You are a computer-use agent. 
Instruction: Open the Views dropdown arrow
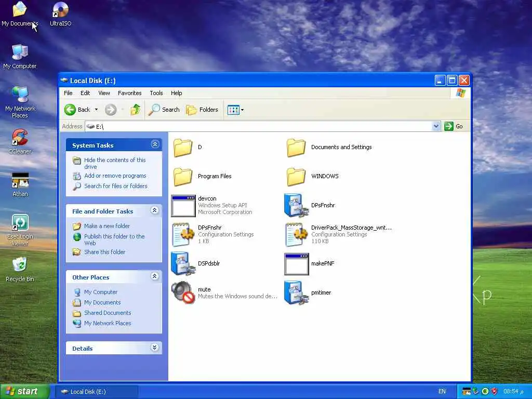pyautogui.click(x=242, y=110)
